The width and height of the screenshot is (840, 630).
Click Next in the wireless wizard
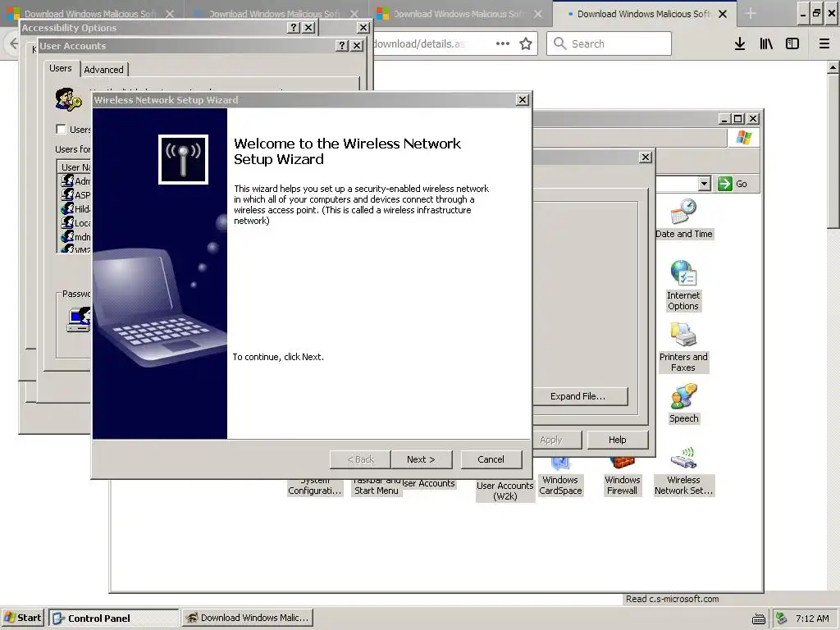(421, 459)
